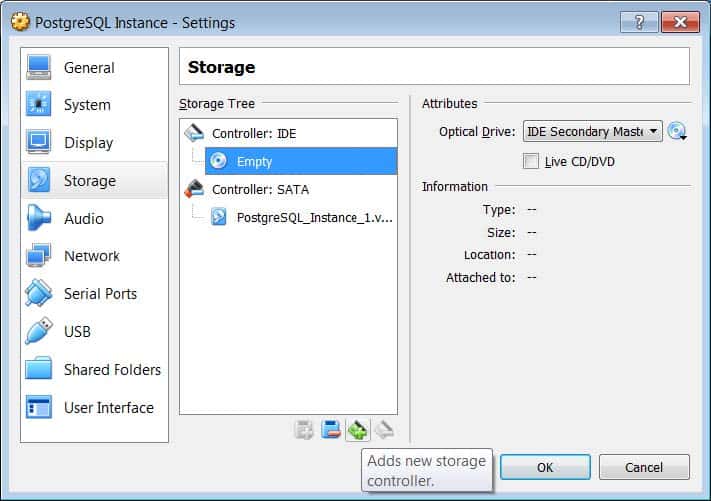This screenshot has width=711, height=501.
Task: Click the remove storage attachment toolbar icon
Action: click(331, 429)
